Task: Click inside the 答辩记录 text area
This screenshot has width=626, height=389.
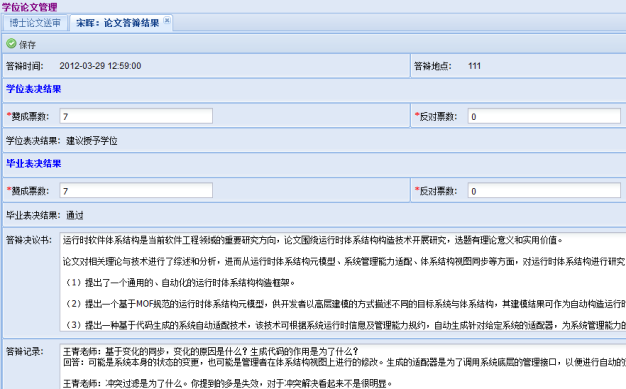Action: point(343,367)
